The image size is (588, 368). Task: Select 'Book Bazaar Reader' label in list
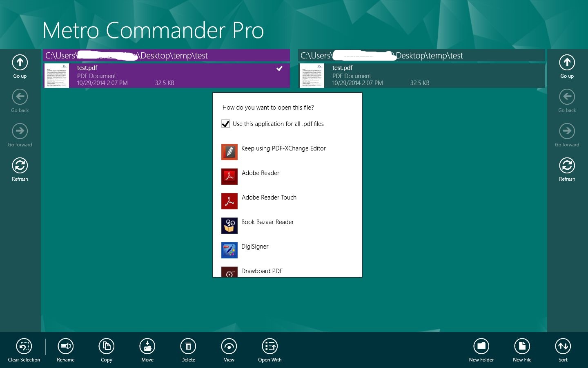(x=267, y=222)
